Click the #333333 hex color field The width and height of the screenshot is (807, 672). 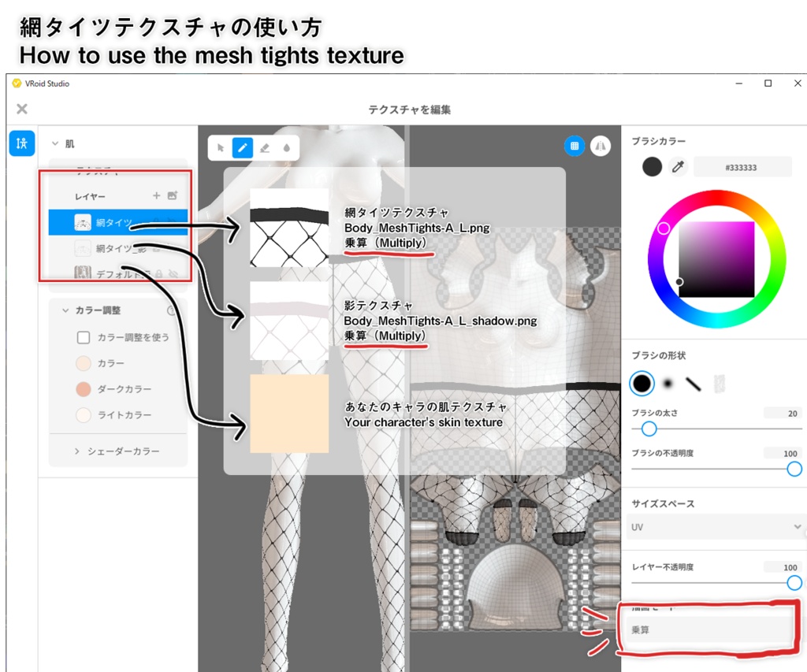(x=743, y=165)
